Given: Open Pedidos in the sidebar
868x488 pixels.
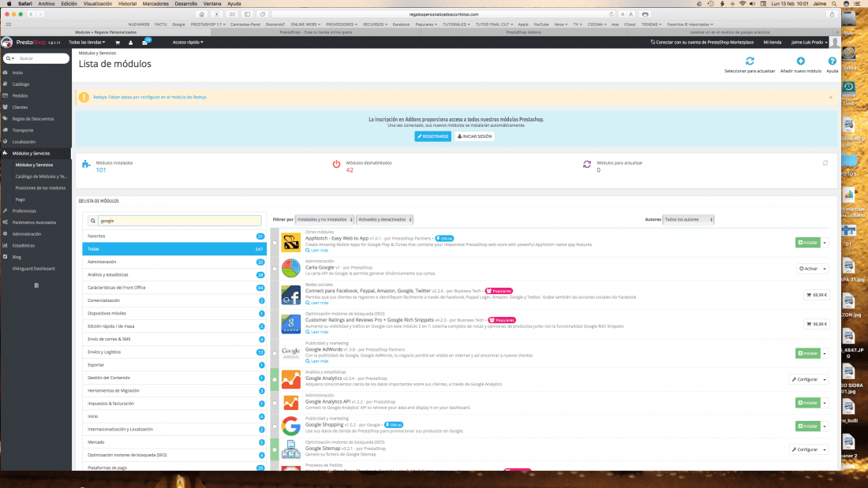Looking at the screenshot, I should (20, 95).
